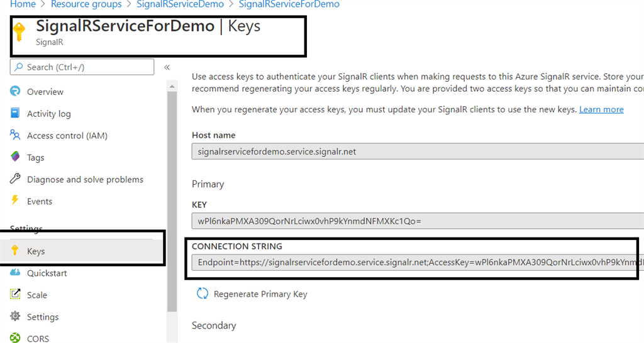Click the Search (Ctrl+/) box

tap(82, 67)
